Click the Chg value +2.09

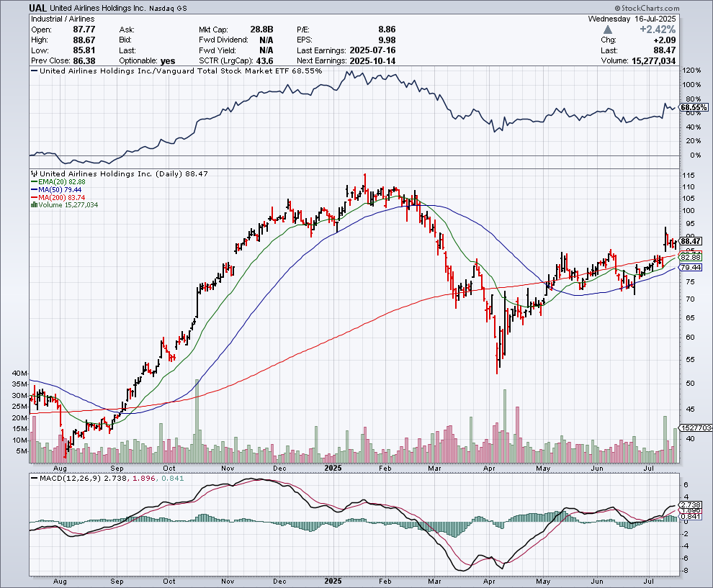click(x=664, y=40)
